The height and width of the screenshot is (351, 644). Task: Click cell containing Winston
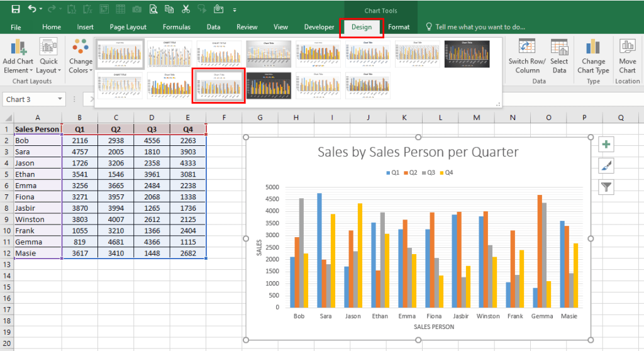pyautogui.click(x=37, y=220)
